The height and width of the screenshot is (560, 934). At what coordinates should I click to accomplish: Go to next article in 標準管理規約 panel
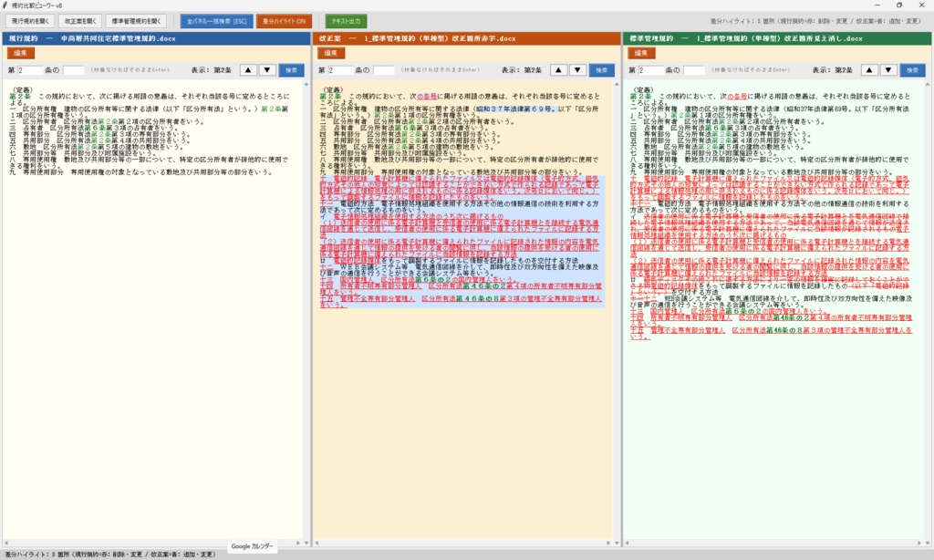tap(888, 70)
